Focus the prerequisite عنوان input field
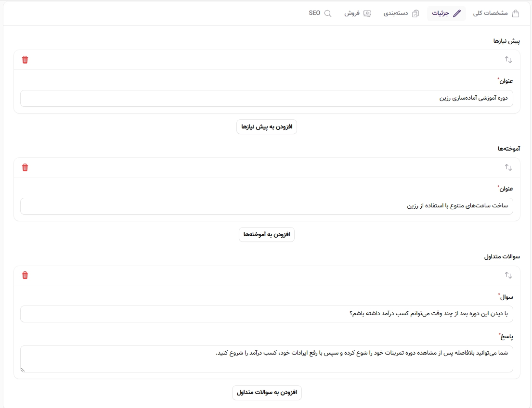This screenshot has width=532, height=408. [x=267, y=98]
